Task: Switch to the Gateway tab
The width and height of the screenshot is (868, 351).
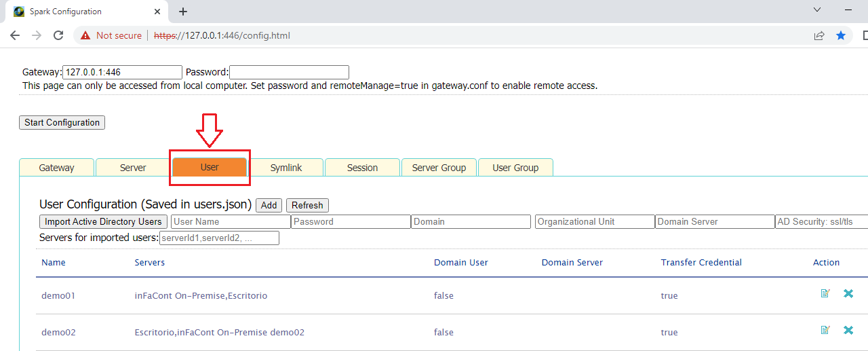Action: (x=57, y=168)
